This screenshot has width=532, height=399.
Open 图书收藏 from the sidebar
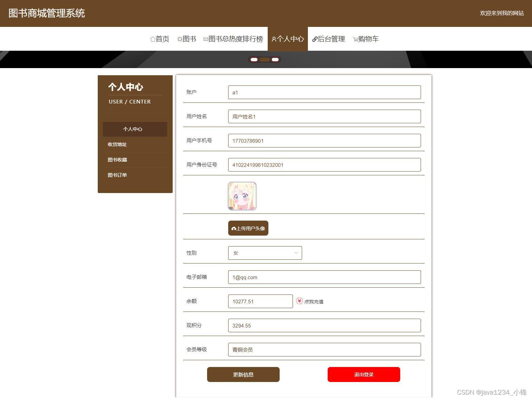[117, 159]
